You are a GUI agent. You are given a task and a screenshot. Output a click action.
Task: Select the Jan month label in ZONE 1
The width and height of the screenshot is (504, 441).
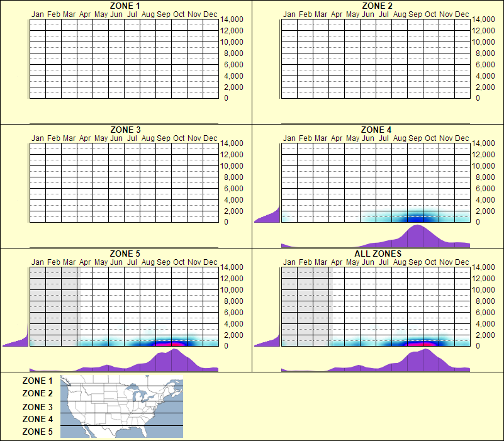pyautogui.click(x=38, y=13)
